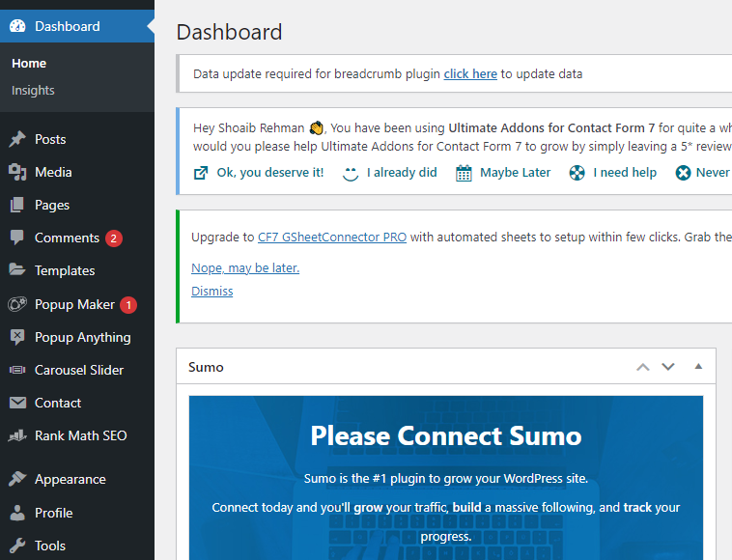
Task: Open the Carousel Slider menu
Action: tap(77, 370)
